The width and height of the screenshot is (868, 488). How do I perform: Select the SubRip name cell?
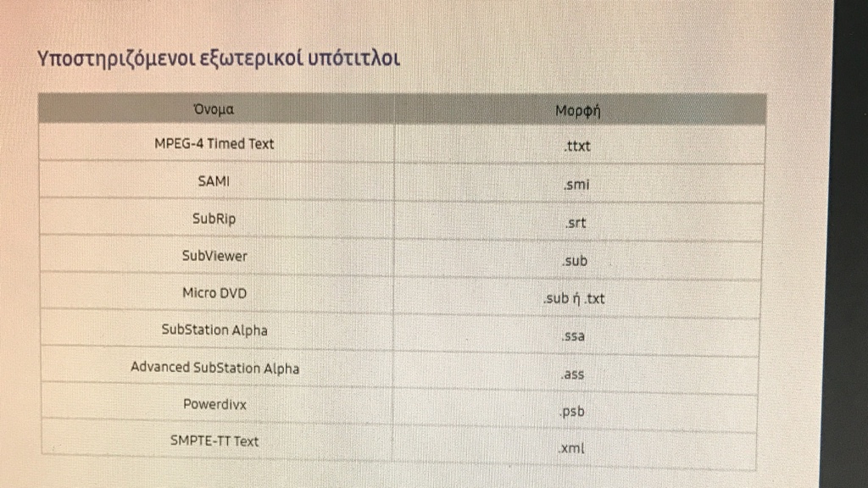tap(214, 219)
